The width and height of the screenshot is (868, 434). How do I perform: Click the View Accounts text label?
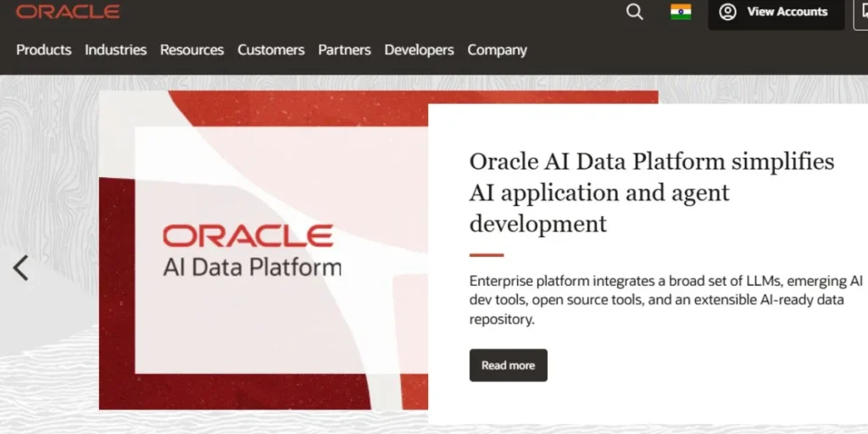tap(787, 12)
